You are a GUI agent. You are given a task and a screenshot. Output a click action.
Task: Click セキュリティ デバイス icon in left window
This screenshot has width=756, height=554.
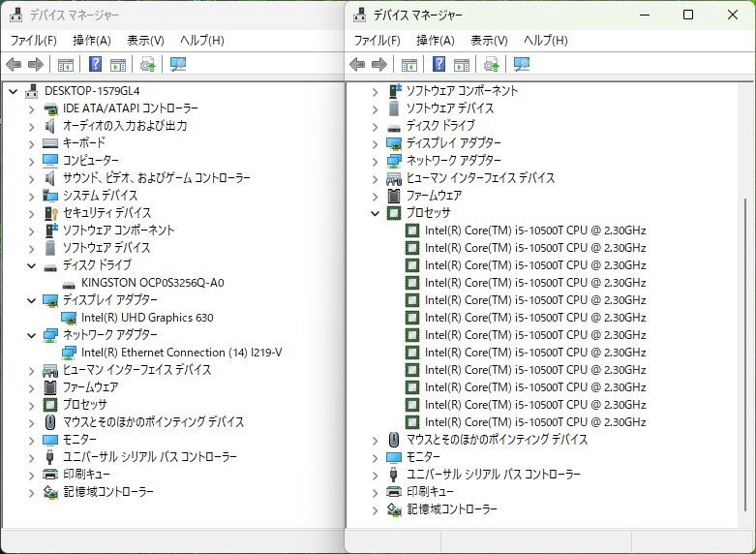(x=50, y=213)
